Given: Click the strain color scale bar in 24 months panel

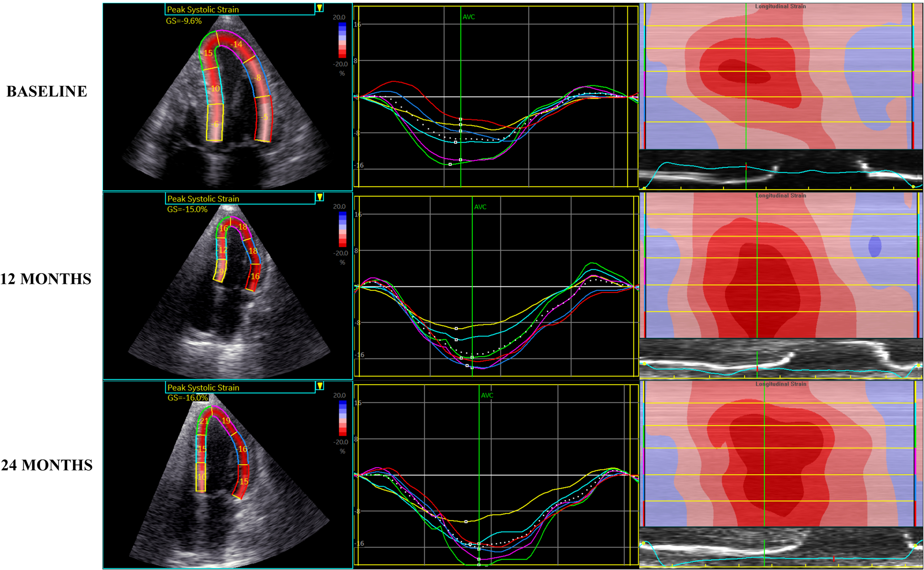Looking at the screenshot, I should tap(342, 418).
